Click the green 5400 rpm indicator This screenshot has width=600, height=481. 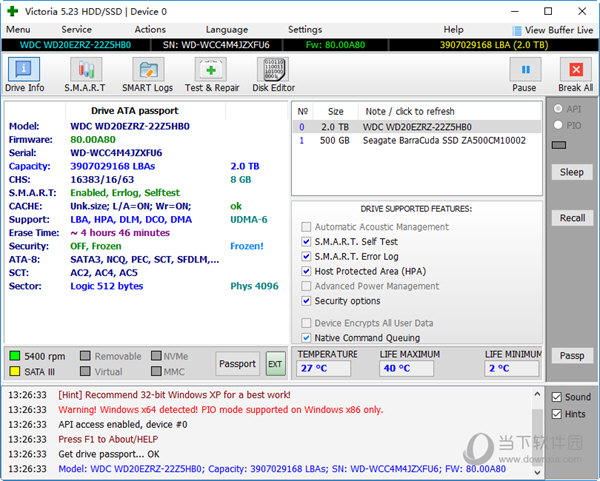tap(14, 355)
